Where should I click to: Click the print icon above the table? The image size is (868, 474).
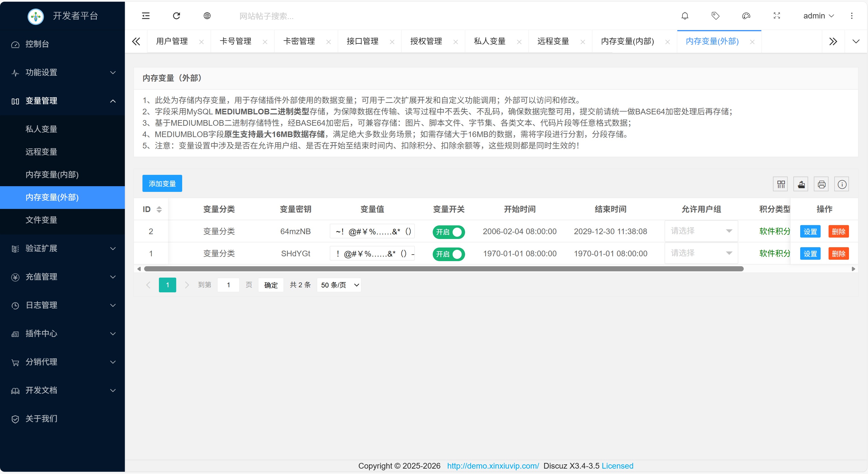coord(821,184)
